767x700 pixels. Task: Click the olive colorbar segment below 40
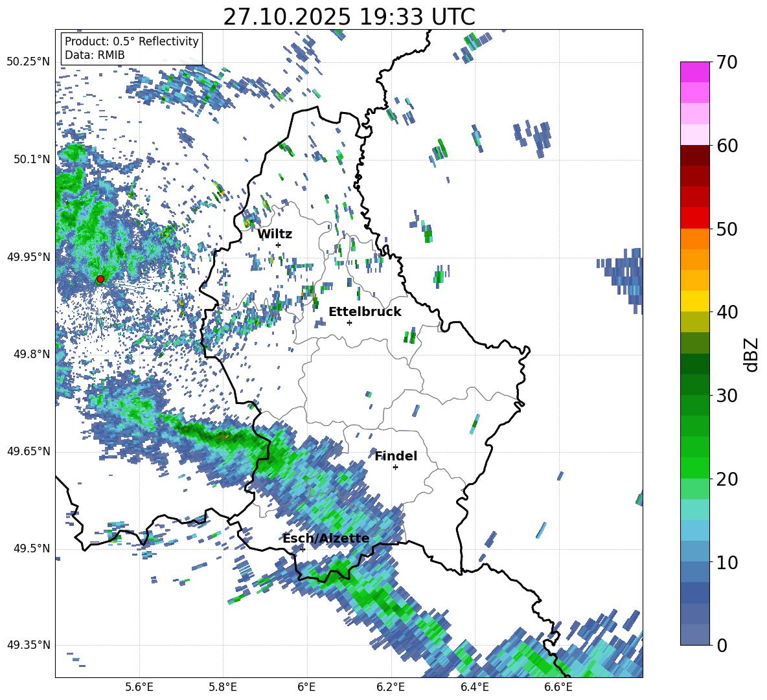(x=694, y=322)
